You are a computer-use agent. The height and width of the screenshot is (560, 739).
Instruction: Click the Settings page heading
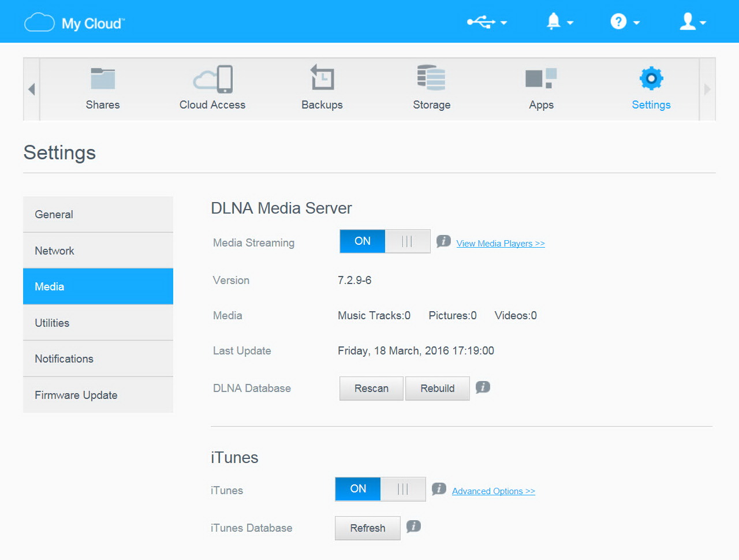tap(59, 153)
